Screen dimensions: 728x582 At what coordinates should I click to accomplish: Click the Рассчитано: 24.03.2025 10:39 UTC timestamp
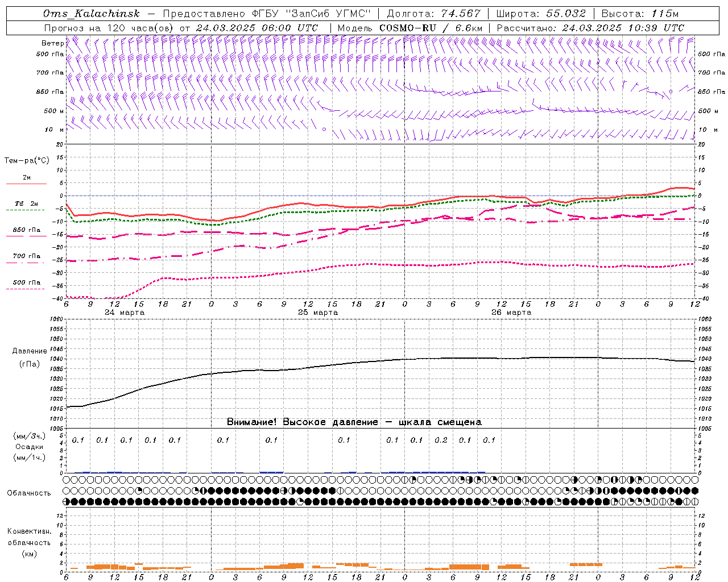(590, 28)
